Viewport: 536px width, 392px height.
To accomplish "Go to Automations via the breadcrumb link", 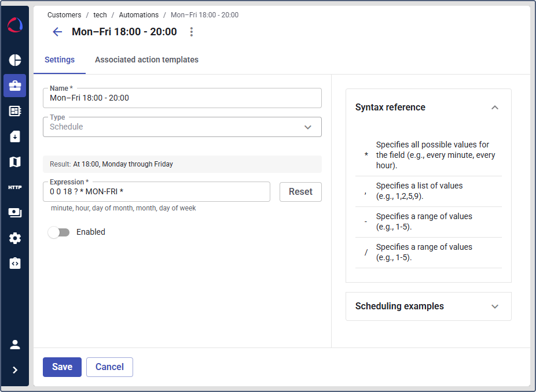I will 138,14.
